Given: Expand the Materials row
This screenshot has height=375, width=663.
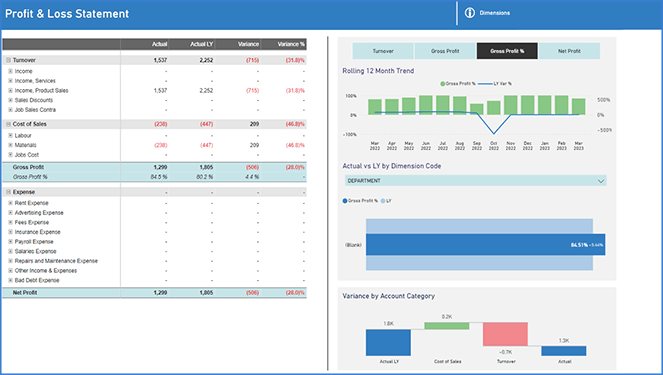Looking at the screenshot, I should 11,145.
